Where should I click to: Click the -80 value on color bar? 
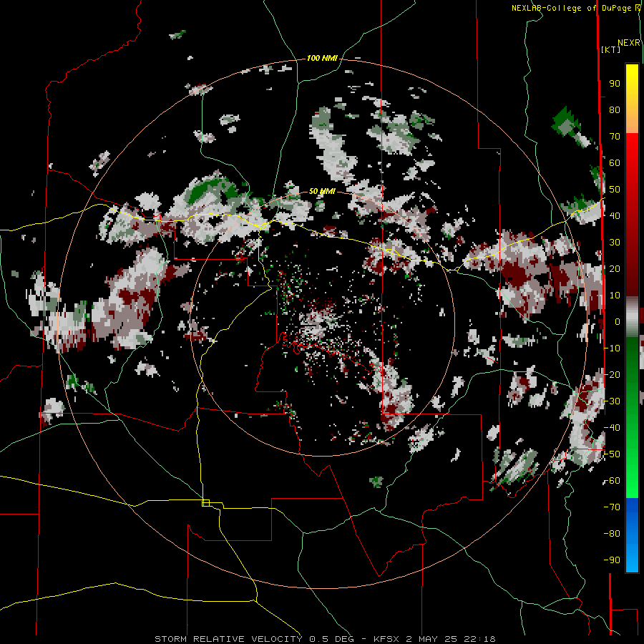point(612,534)
